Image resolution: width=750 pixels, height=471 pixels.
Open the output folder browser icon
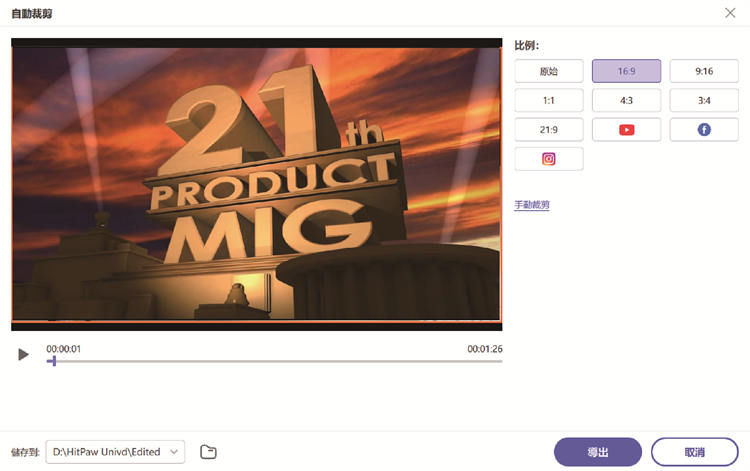[x=208, y=452]
